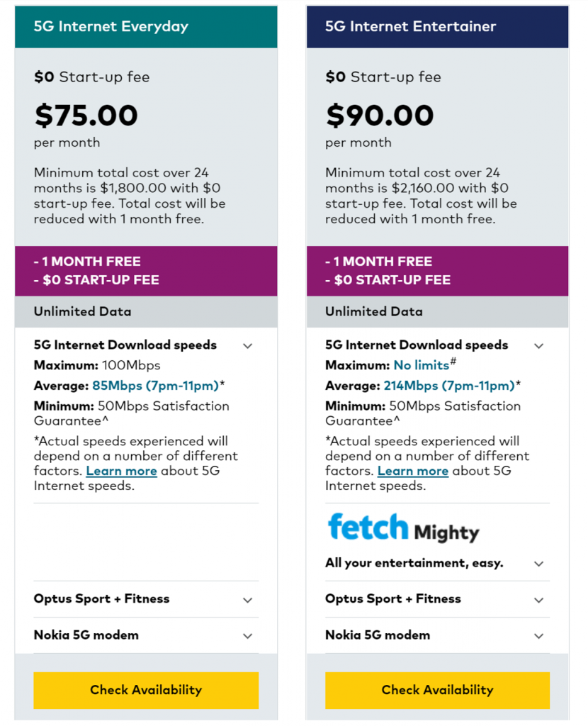This screenshot has width=588, height=726.
Task: Click the 1 Month Free banner on Everyday plan
Action: 146,271
